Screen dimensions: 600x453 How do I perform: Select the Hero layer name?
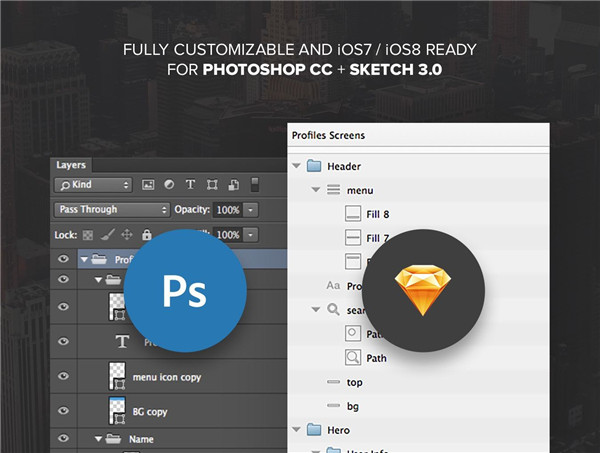(338, 430)
